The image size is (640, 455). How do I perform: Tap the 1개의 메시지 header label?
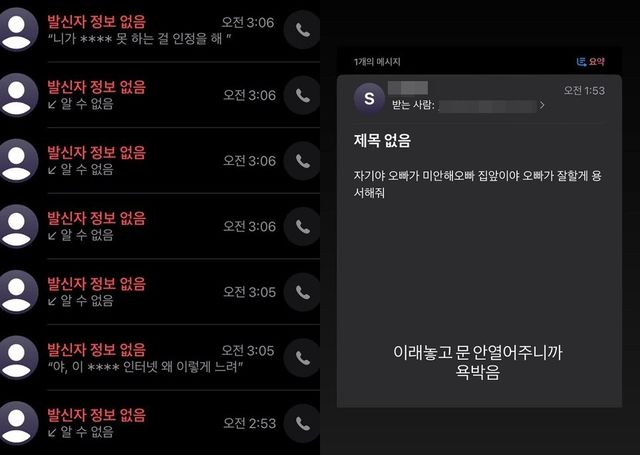click(377, 62)
